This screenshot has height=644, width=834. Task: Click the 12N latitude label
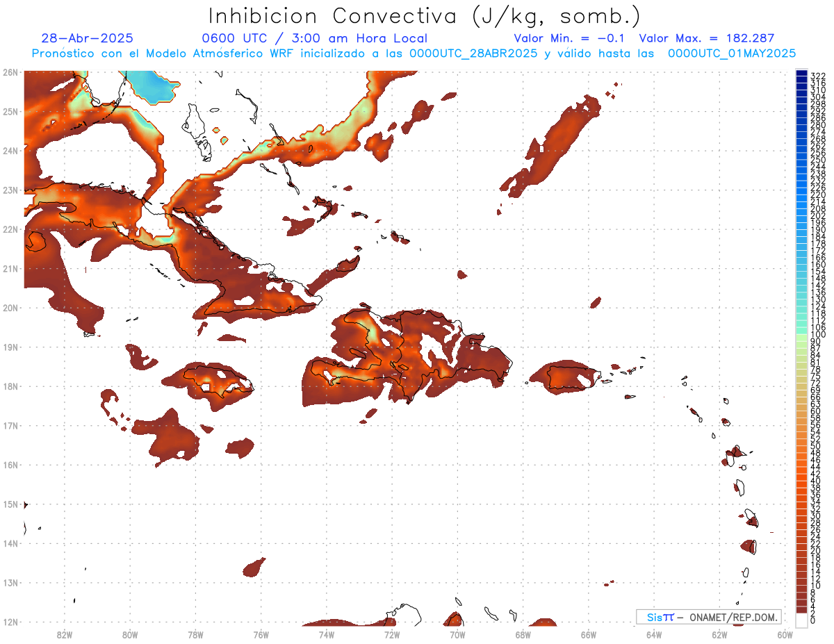pos(10,622)
